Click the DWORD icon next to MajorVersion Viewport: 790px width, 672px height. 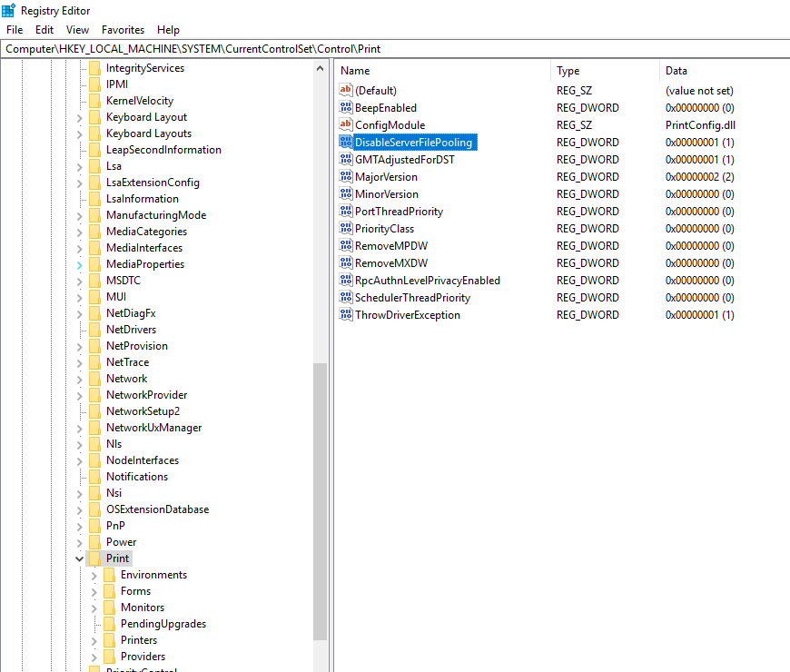pos(344,176)
